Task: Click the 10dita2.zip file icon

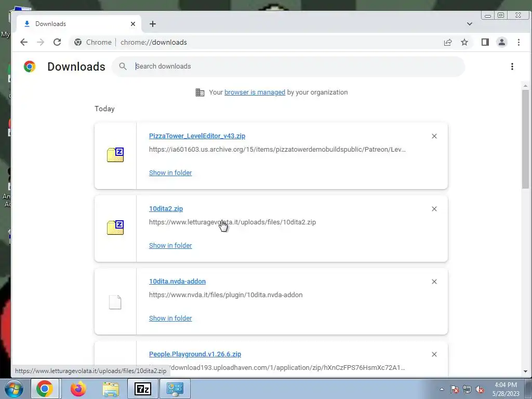Action: [x=115, y=228]
